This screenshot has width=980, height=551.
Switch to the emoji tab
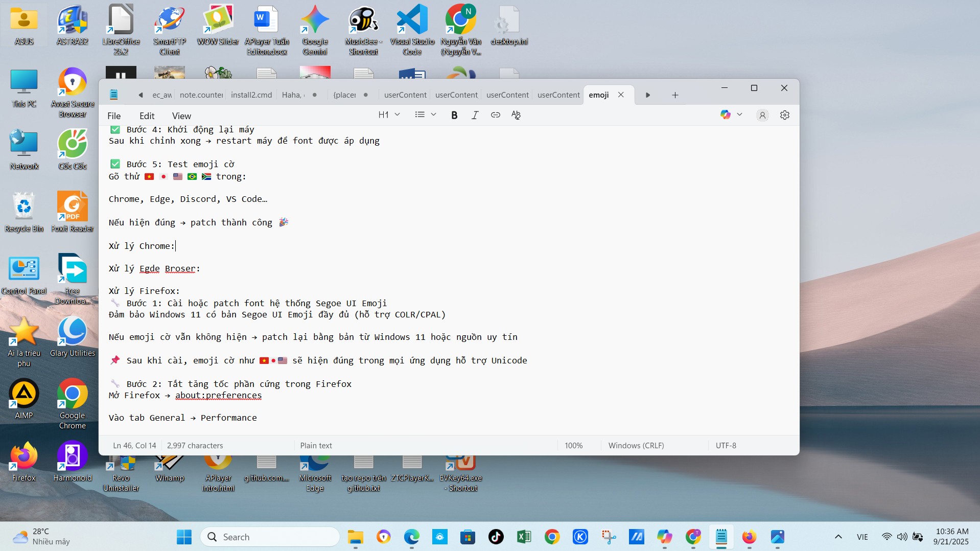pos(599,95)
